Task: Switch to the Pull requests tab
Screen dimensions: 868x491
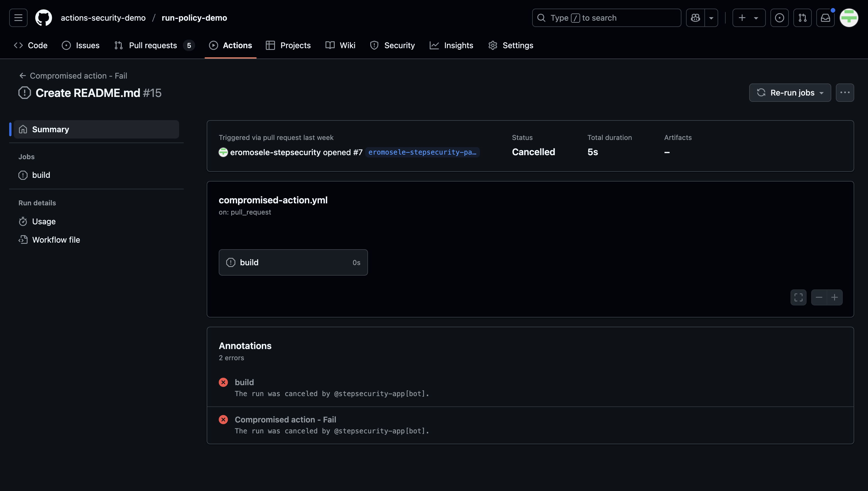Action: click(x=152, y=45)
